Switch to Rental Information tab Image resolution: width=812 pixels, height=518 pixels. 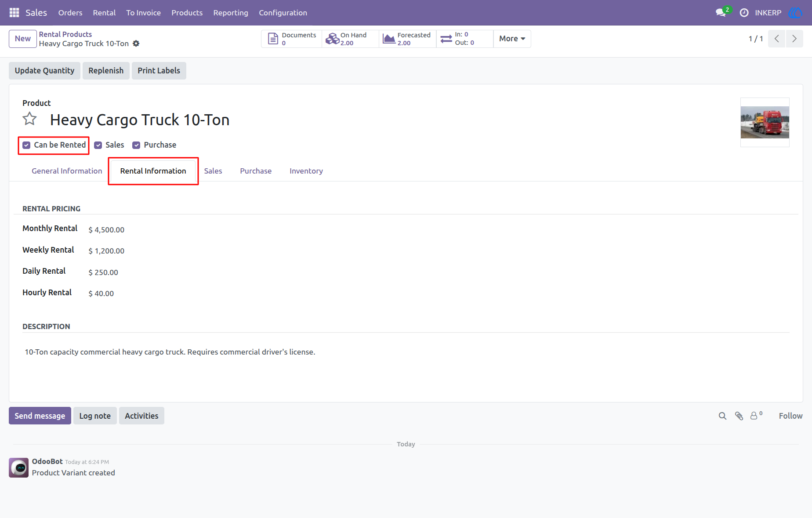(153, 171)
